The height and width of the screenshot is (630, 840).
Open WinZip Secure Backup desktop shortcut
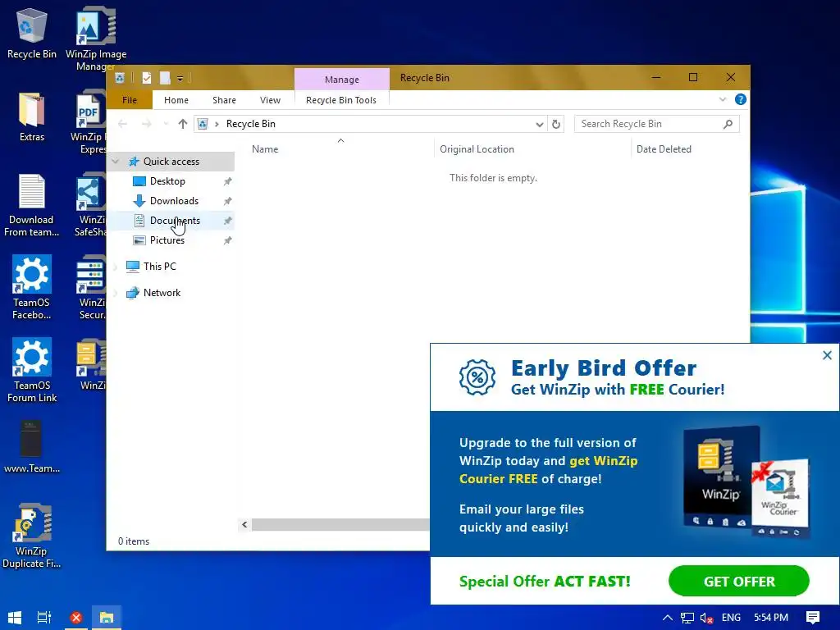[91, 288]
